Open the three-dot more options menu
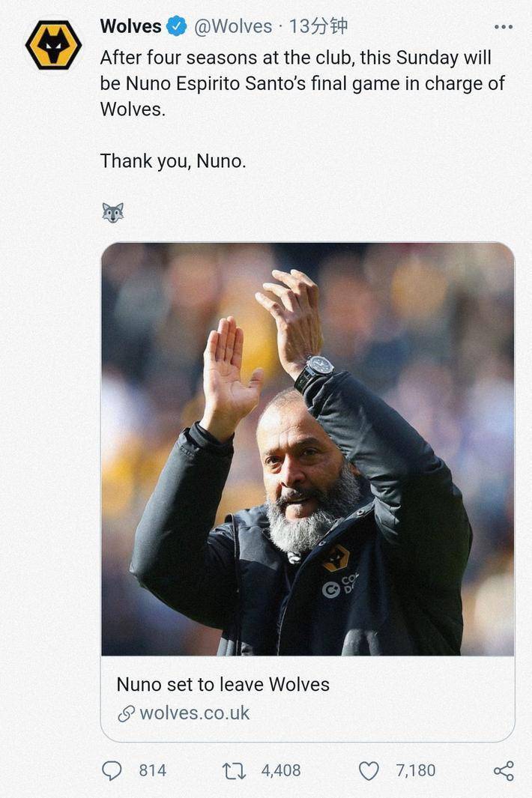 coord(504,26)
